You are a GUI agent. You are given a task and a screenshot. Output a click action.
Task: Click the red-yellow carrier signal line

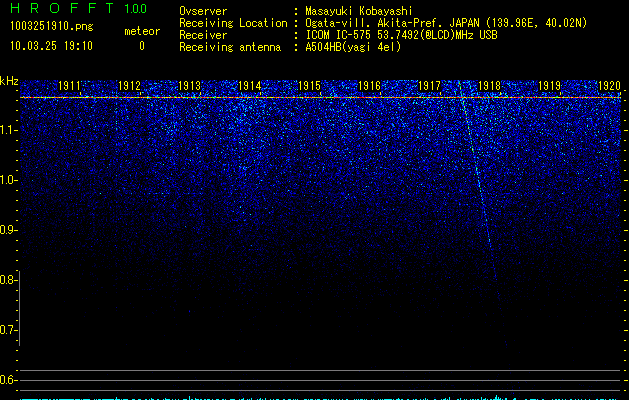pyautogui.click(x=321, y=97)
